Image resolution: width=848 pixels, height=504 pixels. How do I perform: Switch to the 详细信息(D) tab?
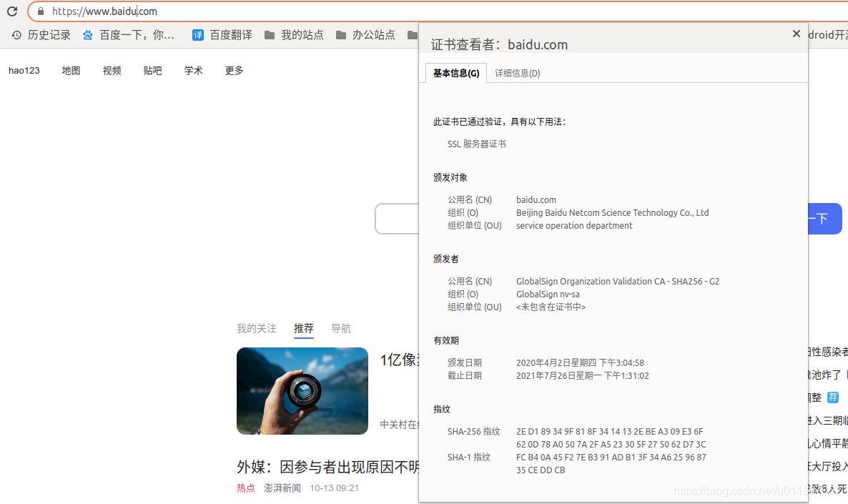point(517,73)
